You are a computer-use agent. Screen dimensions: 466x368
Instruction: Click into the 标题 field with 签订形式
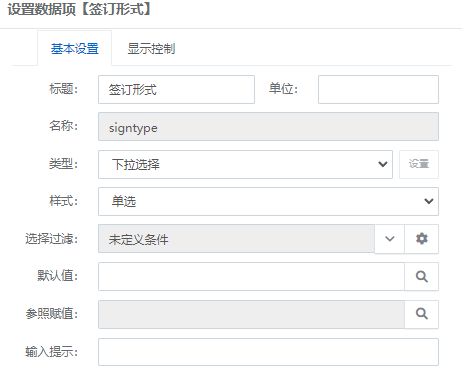176,89
